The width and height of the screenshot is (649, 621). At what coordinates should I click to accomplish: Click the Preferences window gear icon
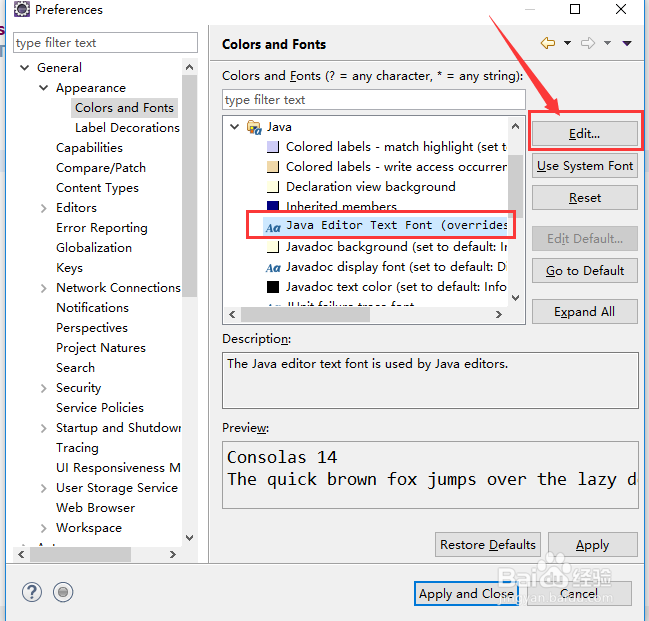22,9
